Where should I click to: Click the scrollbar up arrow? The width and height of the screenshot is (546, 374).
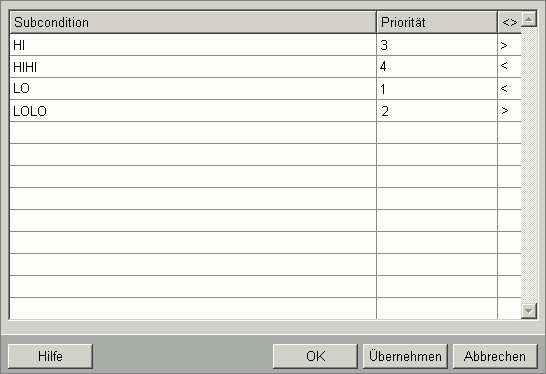pos(529,19)
